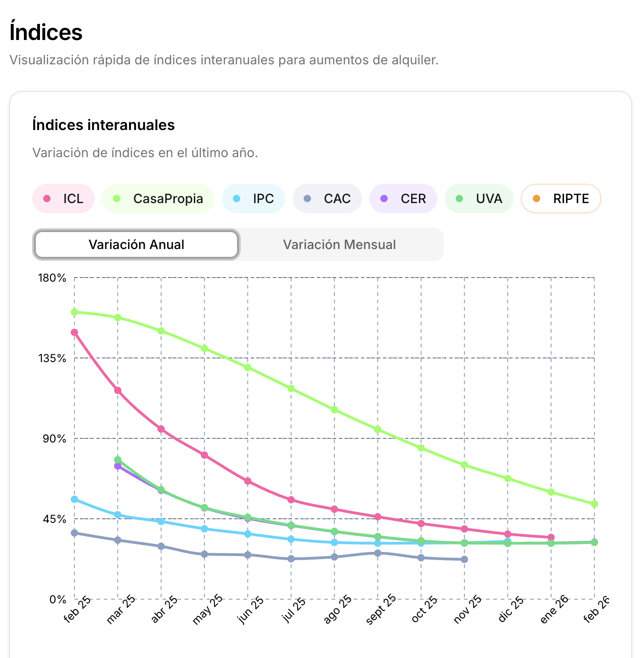Click the first CasaPropia data point marker
Viewport: 644px width, 658px height.
[x=74, y=312]
